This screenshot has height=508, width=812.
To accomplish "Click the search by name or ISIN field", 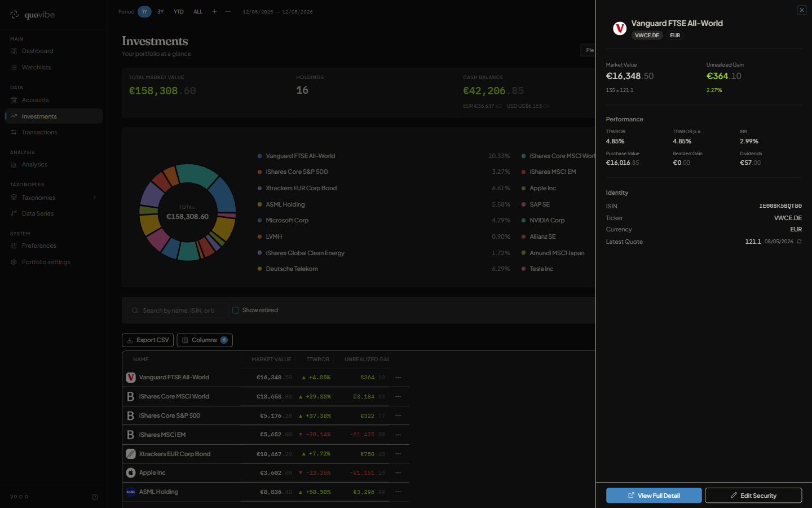I will click(178, 310).
